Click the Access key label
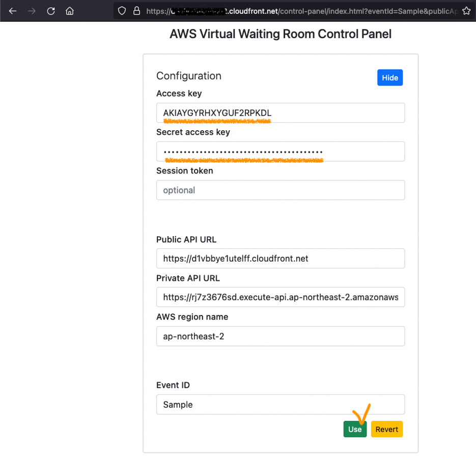Image resolution: width=476 pixels, height=459 pixels. 179,94
